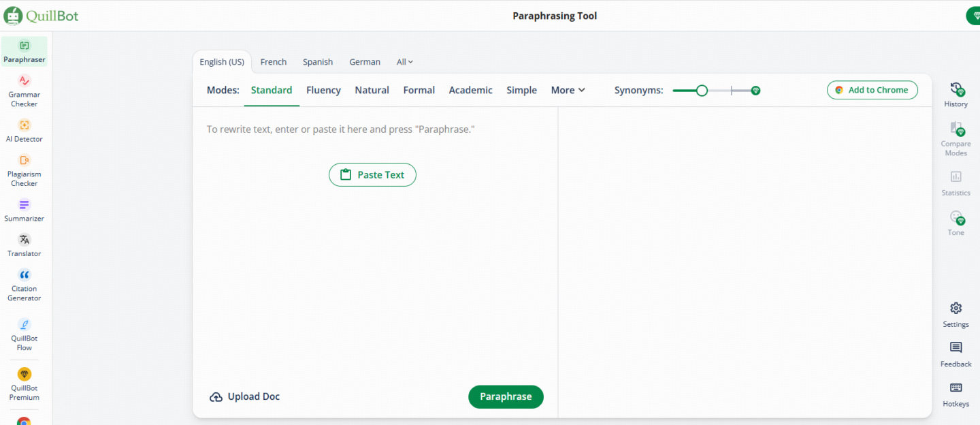The width and height of the screenshot is (980, 425).
Task: Open the Paraphraser tool in sidebar
Action: pos(24,52)
